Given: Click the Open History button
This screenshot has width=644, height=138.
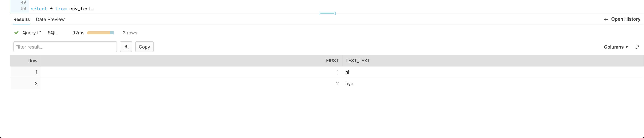Looking at the screenshot, I should tap(625, 19).
